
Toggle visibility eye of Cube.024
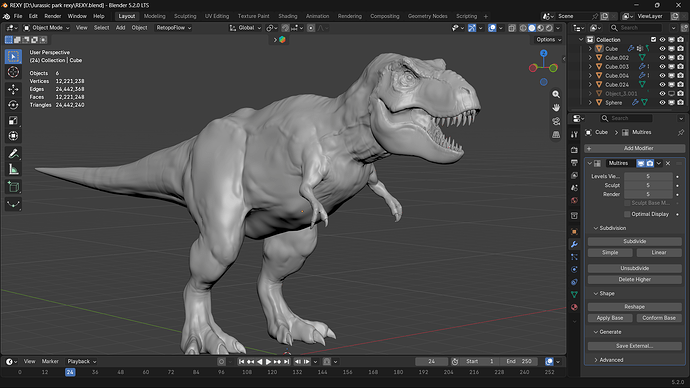click(x=662, y=84)
